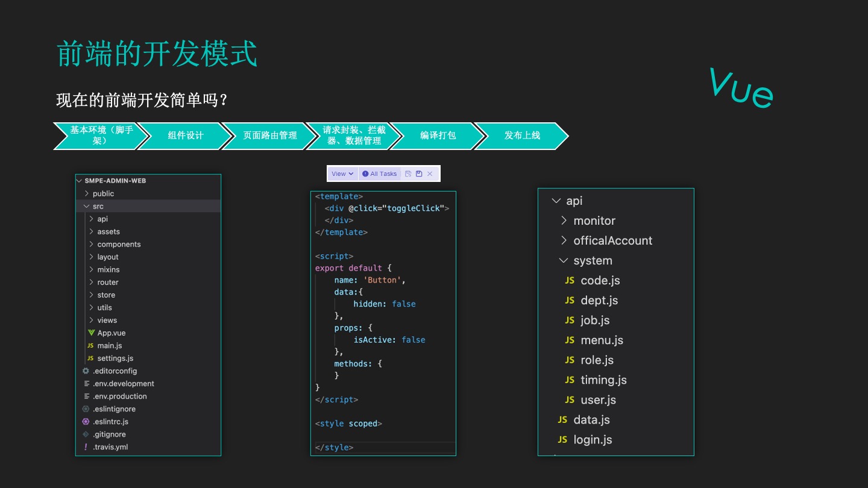The height and width of the screenshot is (488, 868).
Task: Expand the assets folder
Action: (x=92, y=231)
